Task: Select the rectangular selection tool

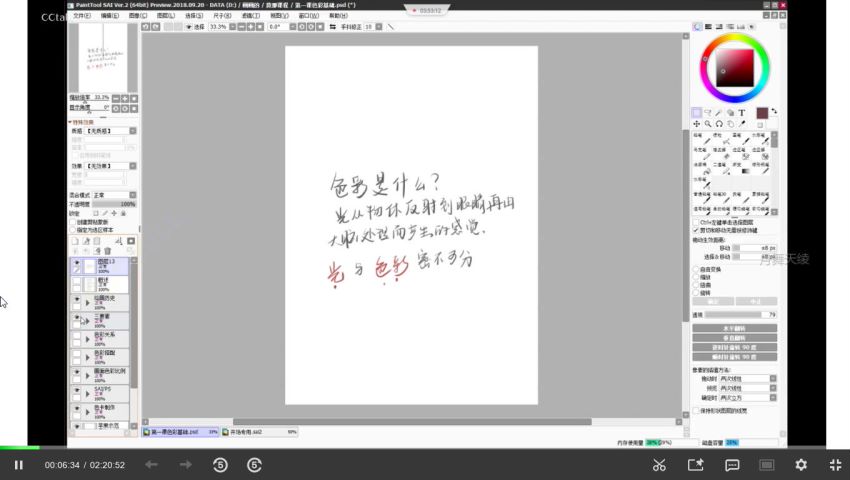Action: click(x=697, y=113)
